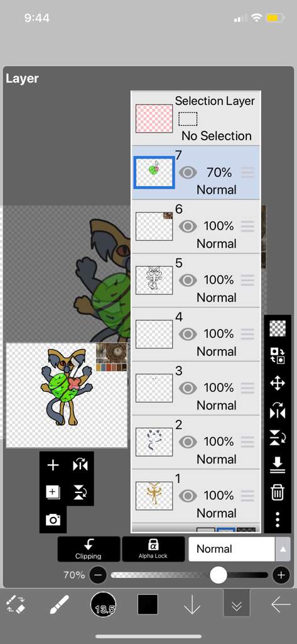Open the move transform arrows tool
The image size is (297, 644).
coord(278,383)
